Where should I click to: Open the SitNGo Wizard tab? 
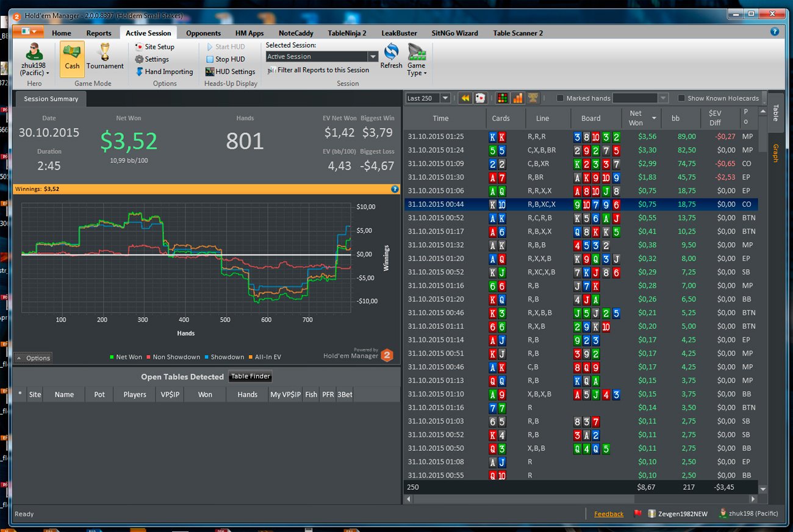(x=454, y=33)
